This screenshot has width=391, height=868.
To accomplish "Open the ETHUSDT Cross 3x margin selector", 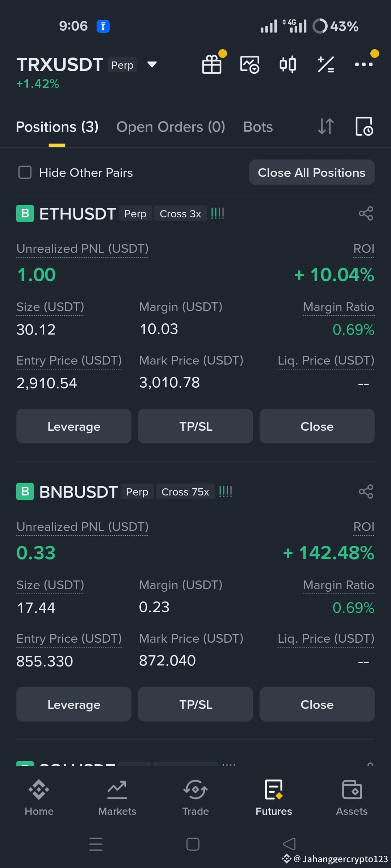I will pos(180,214).
